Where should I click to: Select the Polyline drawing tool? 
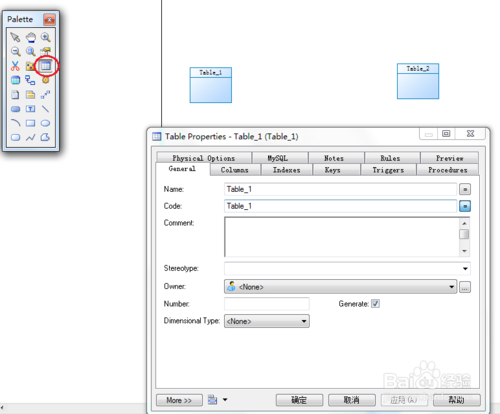coord(31,137)
